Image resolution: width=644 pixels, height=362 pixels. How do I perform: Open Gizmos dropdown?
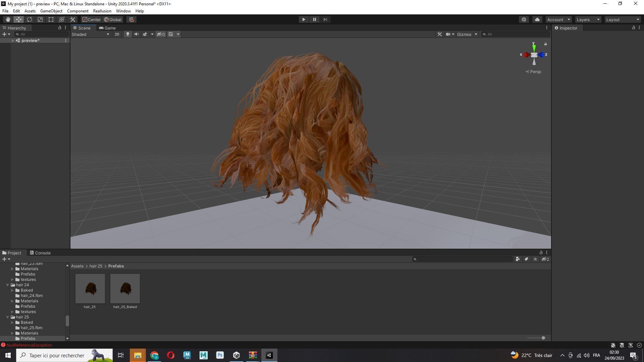(x=467, y=34)
